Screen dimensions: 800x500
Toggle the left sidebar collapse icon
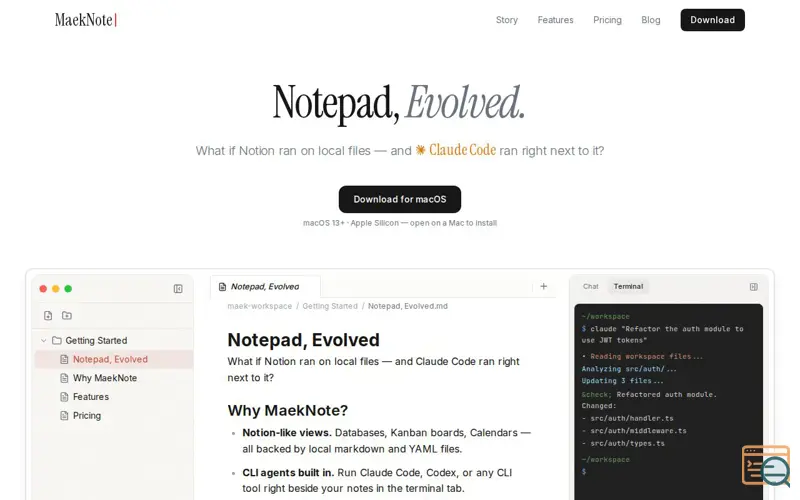pos(178,289)
